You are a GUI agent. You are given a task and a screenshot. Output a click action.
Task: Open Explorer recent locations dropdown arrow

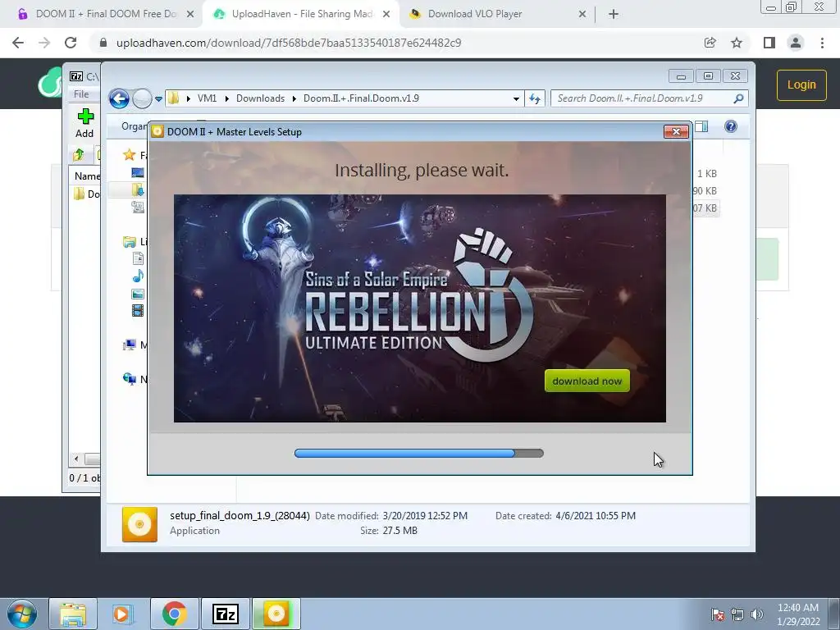[x=158, y=99]
